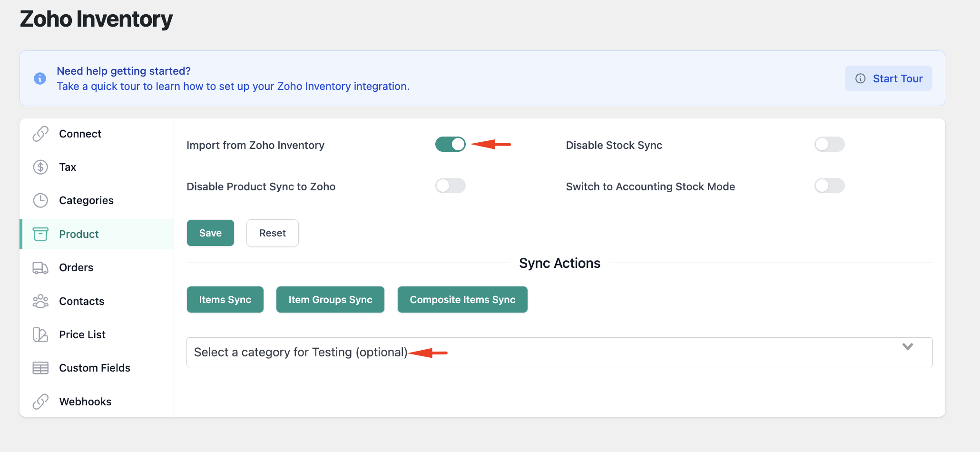
Task: Click the Tax dollar-sign icon
Action: (40, 167)
